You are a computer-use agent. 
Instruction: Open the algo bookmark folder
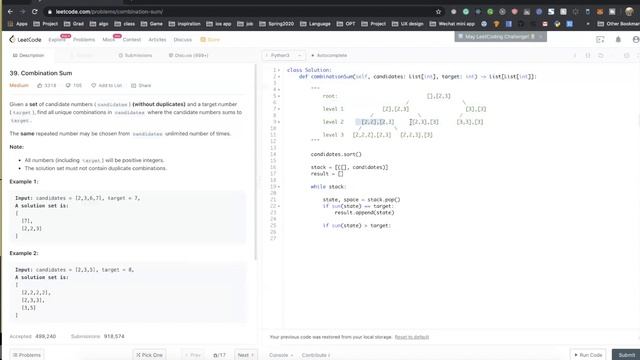[99, 24]
